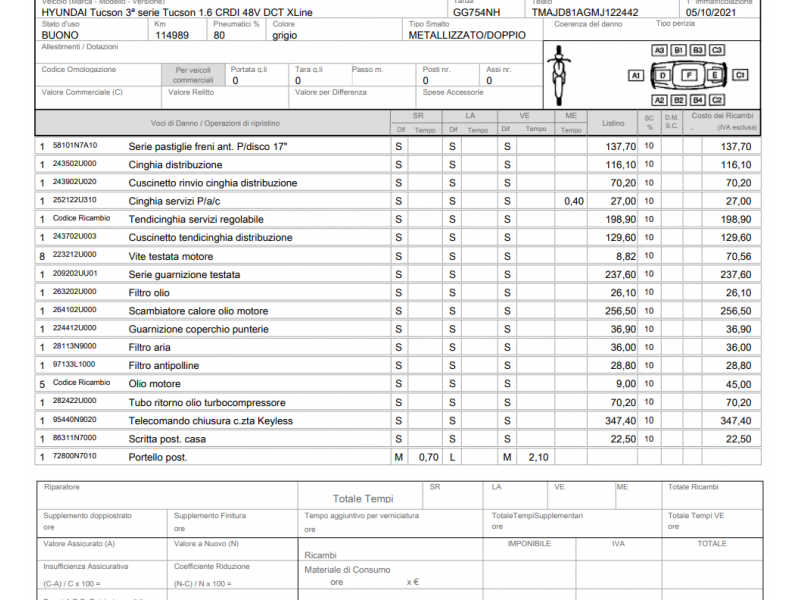
Task: Select part code 58101N7A10
Action: click(75, 145)
